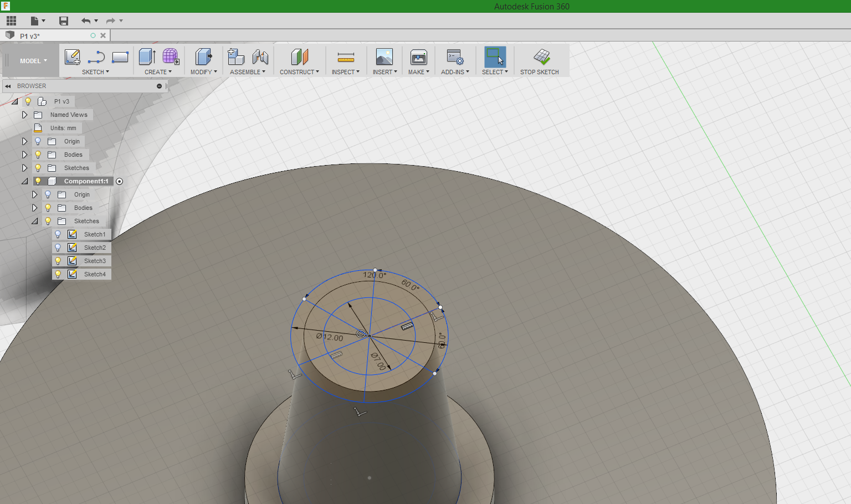Viewport: 851px width, 504px height.
Task: Click the 120.0° angle dimension
Action: [375, 275]
